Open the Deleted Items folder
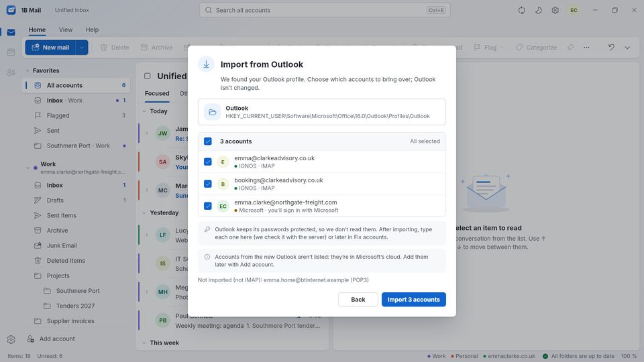 pos(76,261)
